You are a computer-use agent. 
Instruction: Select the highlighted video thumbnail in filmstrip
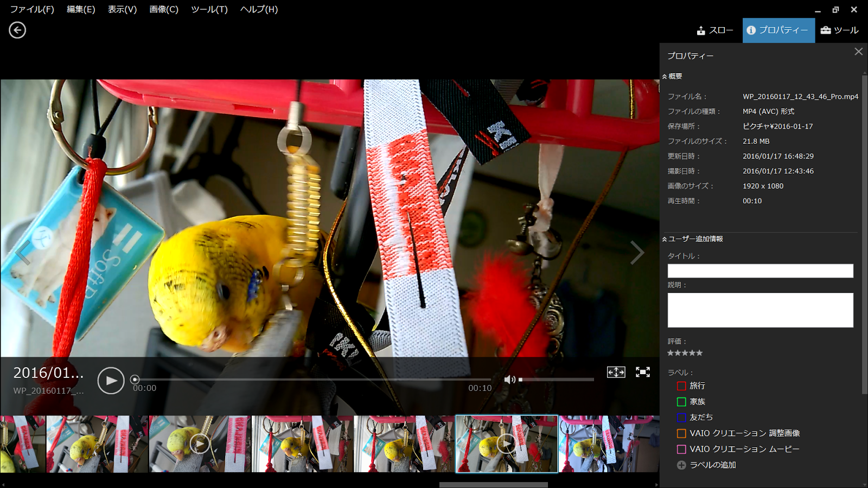(507, 444)
